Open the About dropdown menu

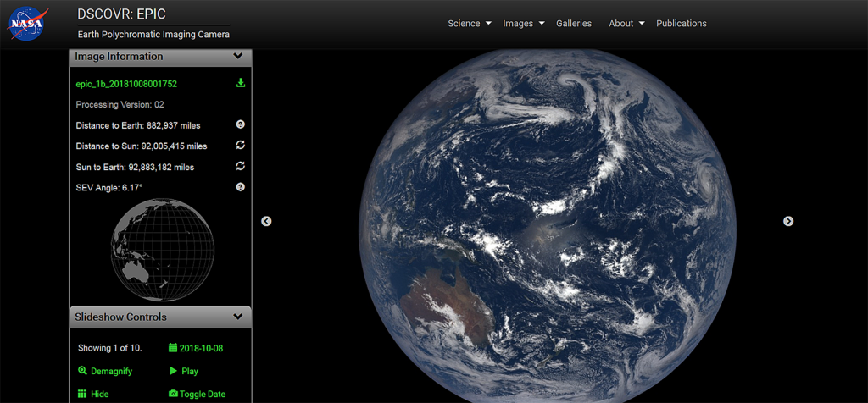click(x=626, y=24)
